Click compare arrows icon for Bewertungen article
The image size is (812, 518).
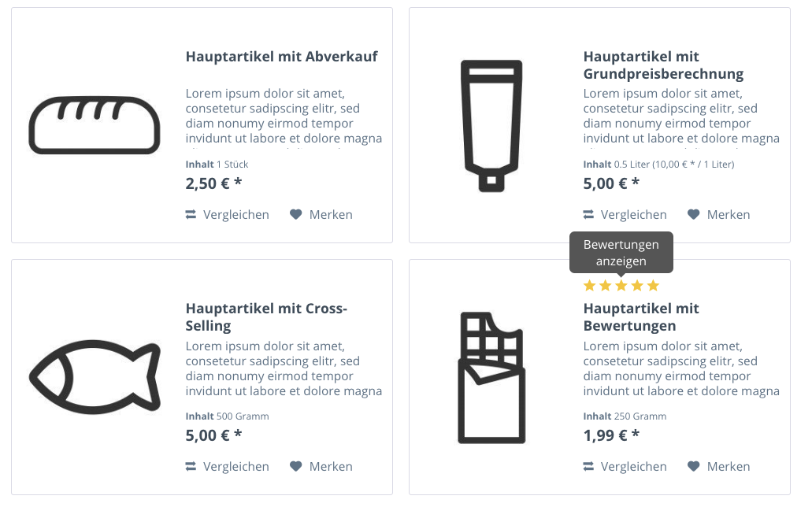pos(588,466)
